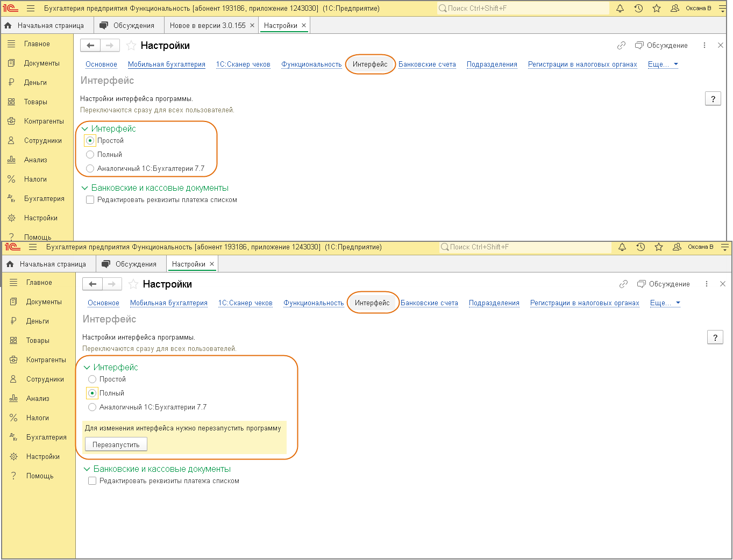Collapse the Интерфейс section in the lower window
The height and width of the screenshot is (560, 733).
pos(87,368)
